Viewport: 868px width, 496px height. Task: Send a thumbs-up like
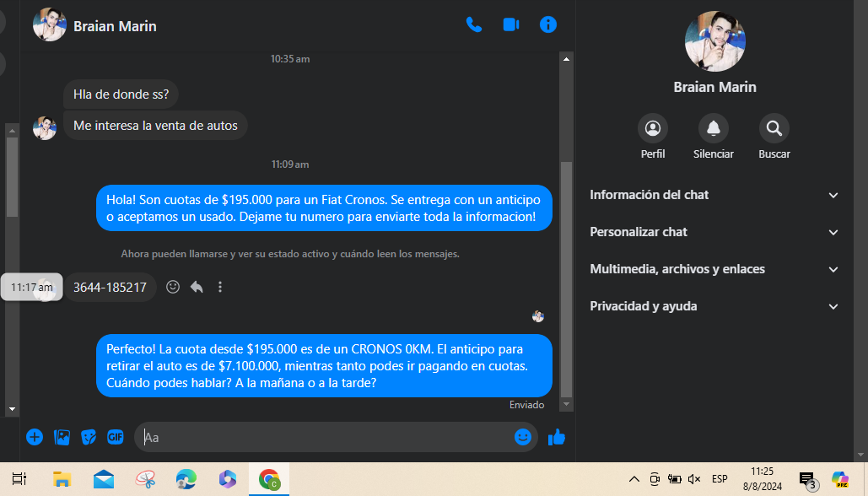click(557, 437)
